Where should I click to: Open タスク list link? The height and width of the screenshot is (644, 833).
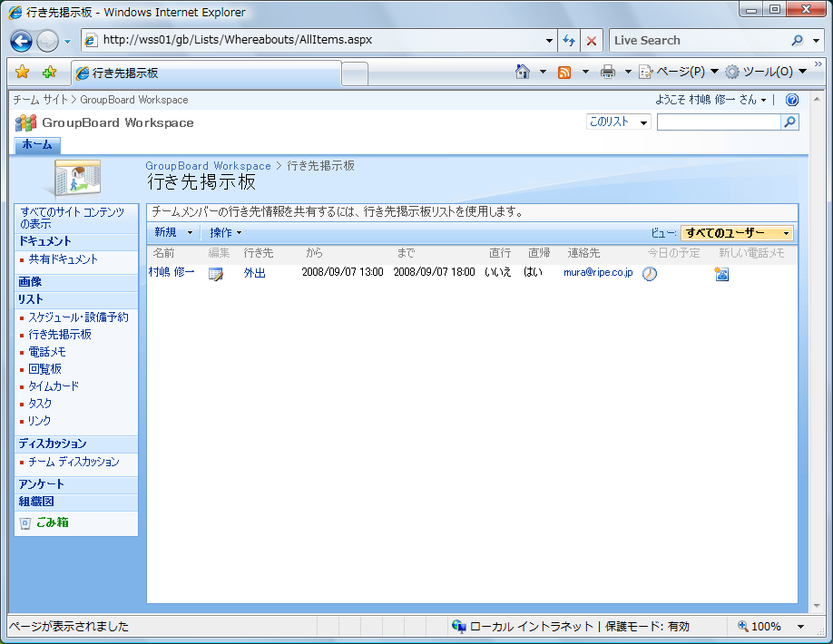(x=40, y=404)
